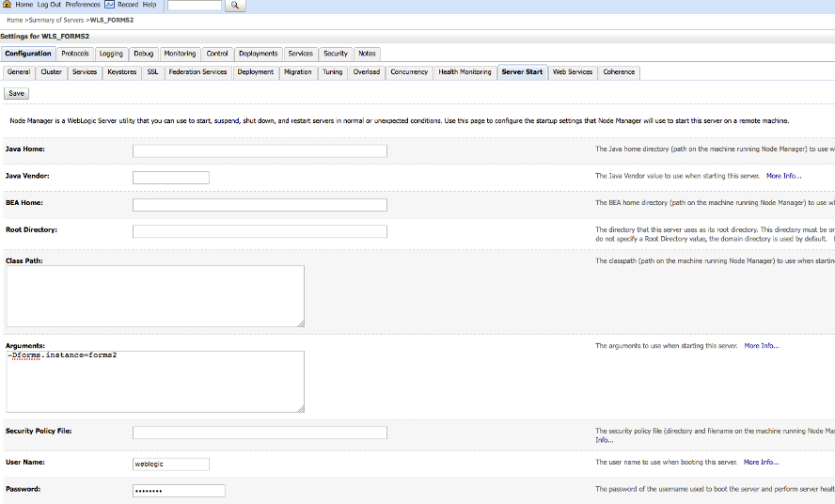Click the Password field
Screen dimensions: 835x504
point(179,491)
